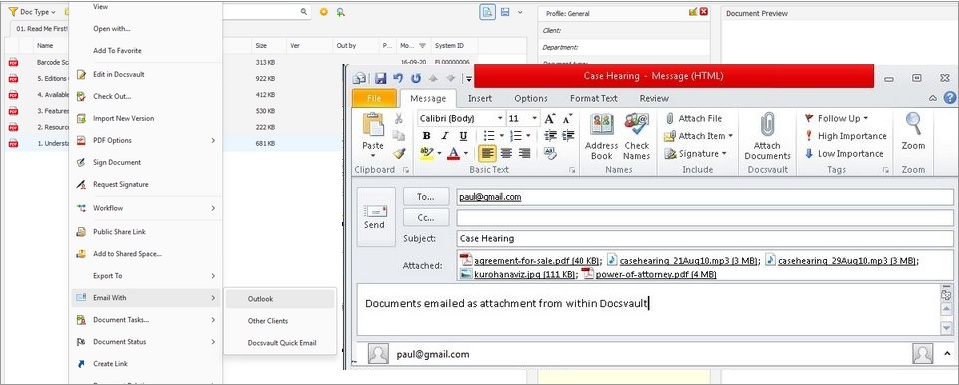Click the red font color icon
The height and width of the screenshot is (385, 959).
pos(454,153)
